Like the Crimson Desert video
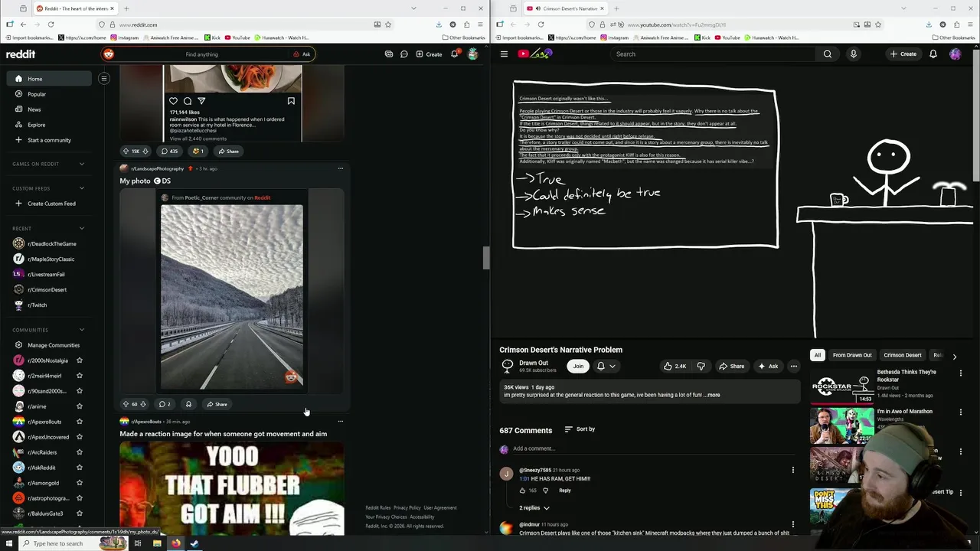The image size is (980, 551). 675,366
